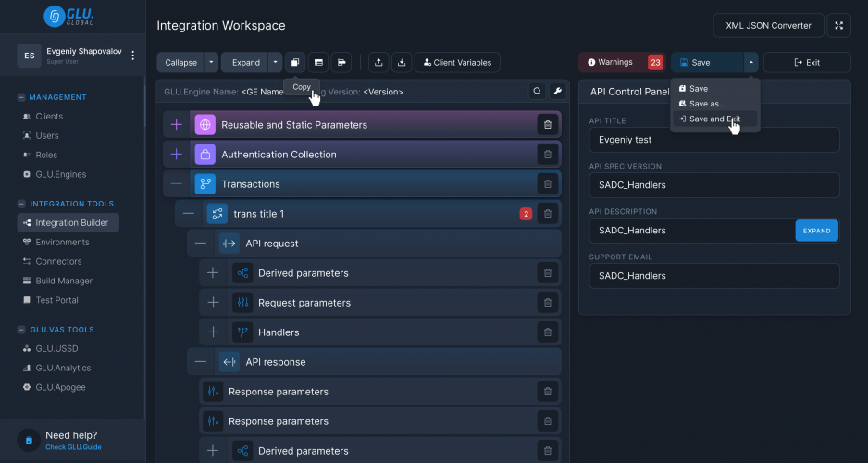
Task: Choose Save in the dropdown menu
Action: [714, 89]
